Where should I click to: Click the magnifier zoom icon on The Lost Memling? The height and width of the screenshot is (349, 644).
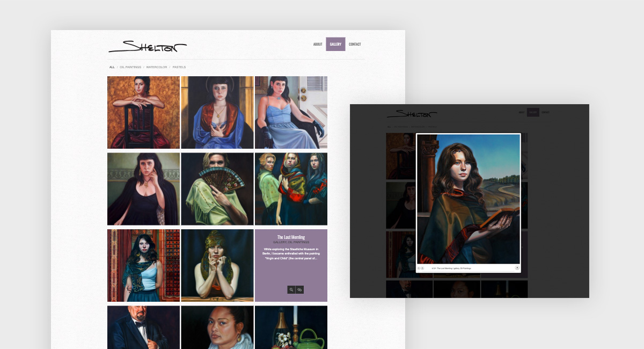pos(291,290)
